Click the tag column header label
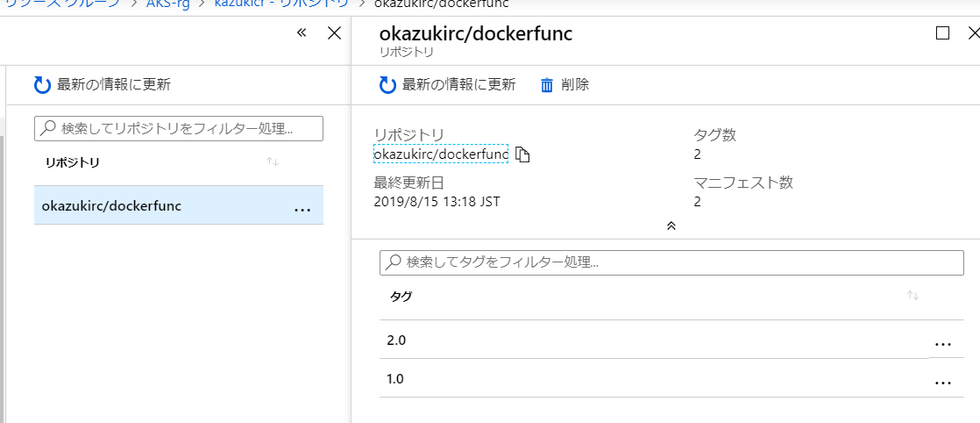Screen dimensions: 980x423 click(401, 296)
